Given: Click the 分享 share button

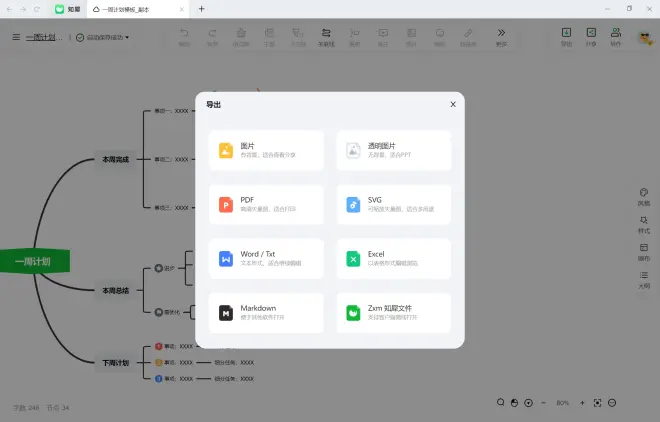Looking at the screenshot, I should (591, 37).
